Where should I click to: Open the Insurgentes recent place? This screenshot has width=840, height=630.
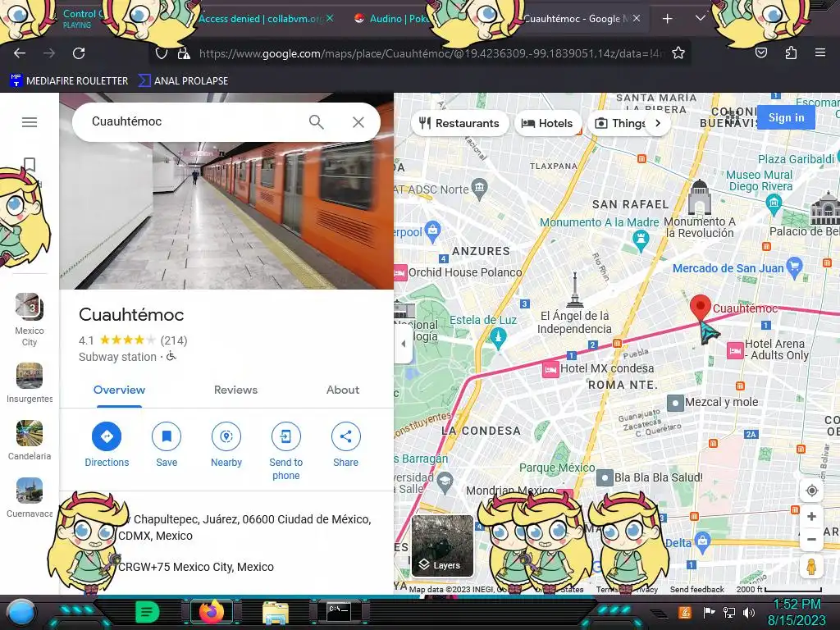30,382
